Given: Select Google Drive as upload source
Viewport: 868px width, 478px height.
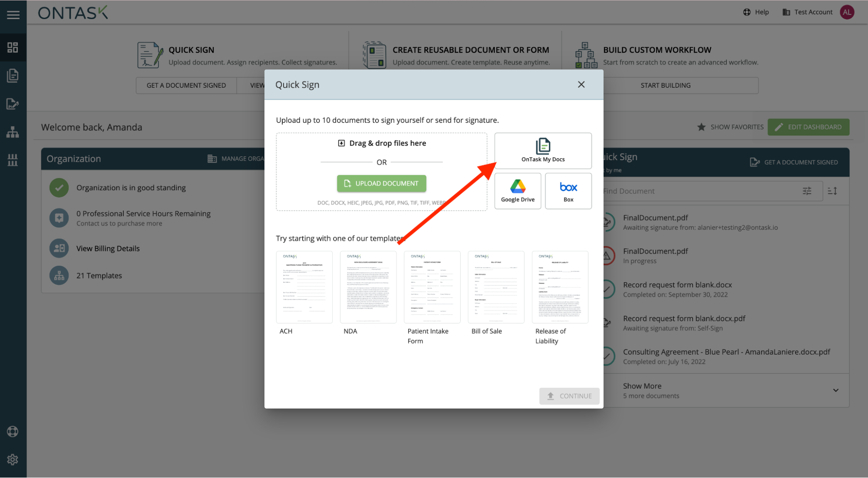Looking at the screenshot, I should pos(518,191).
